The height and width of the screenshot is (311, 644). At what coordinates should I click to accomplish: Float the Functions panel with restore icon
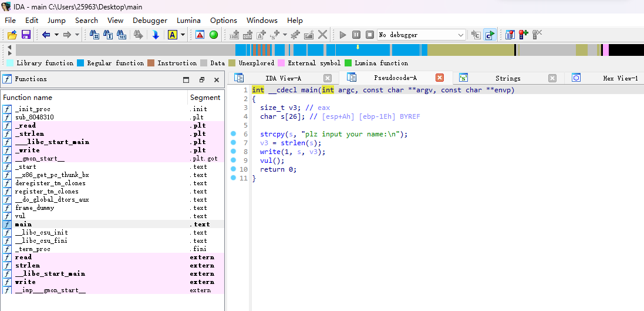tap(202, 80)
